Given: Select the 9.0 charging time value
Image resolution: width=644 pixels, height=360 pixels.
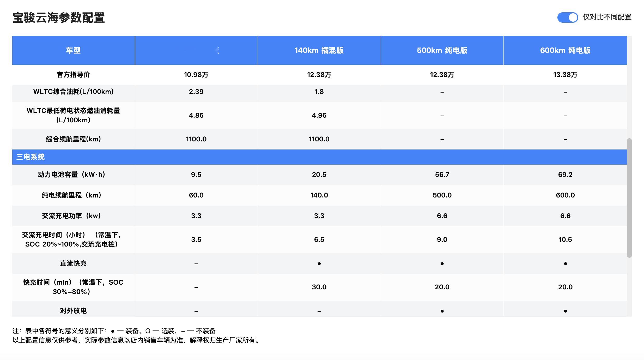Looking at the screenshot, I should [442, 240].
